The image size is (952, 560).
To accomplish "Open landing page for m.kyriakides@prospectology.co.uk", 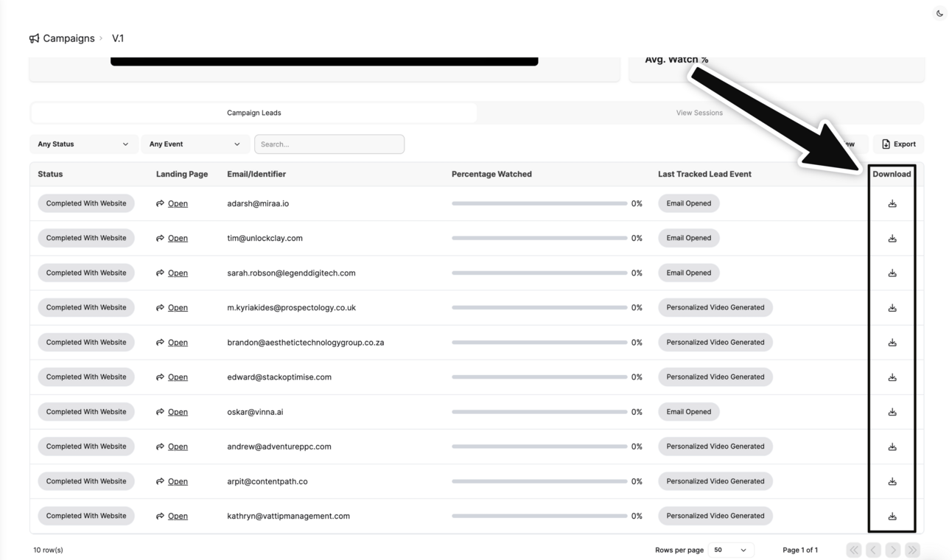I will click(x=172, y=307).
